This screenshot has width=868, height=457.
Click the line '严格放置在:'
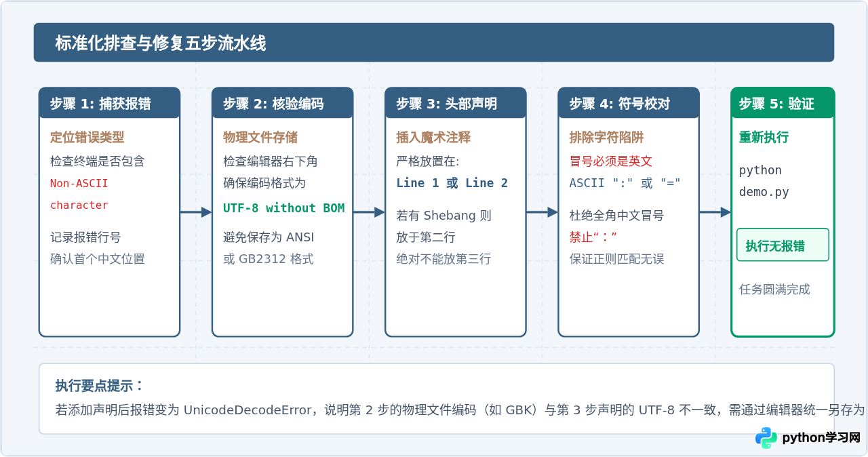point(428,161)
